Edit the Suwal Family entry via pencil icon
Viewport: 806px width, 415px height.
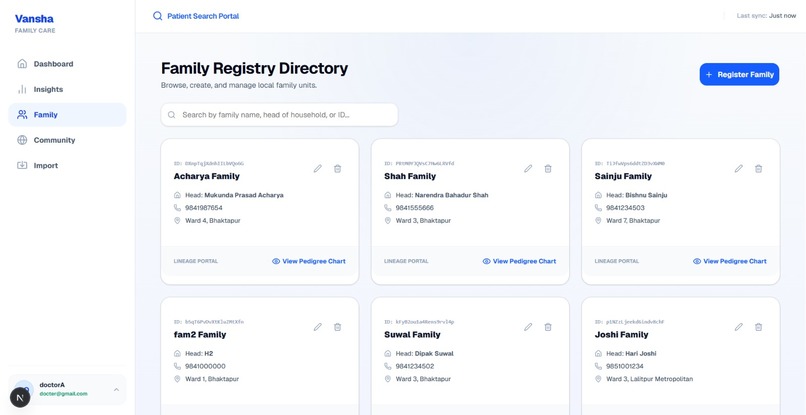coord(528,327)
